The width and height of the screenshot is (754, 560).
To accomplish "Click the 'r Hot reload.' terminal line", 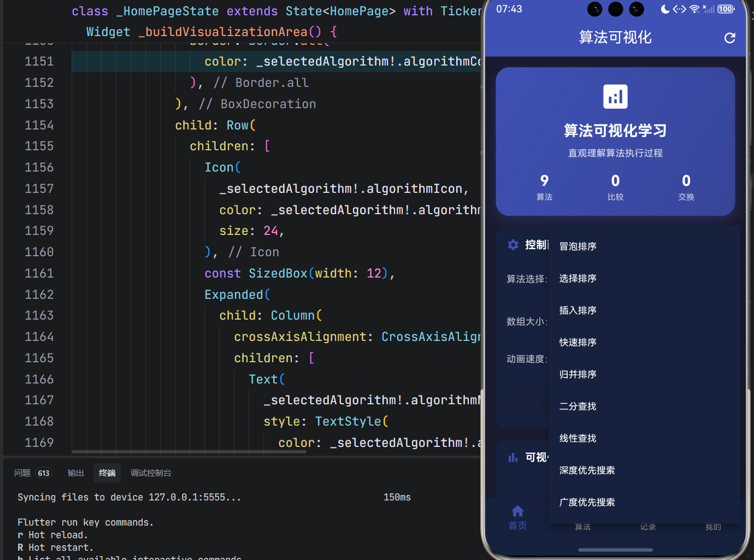I will point(52,535).
